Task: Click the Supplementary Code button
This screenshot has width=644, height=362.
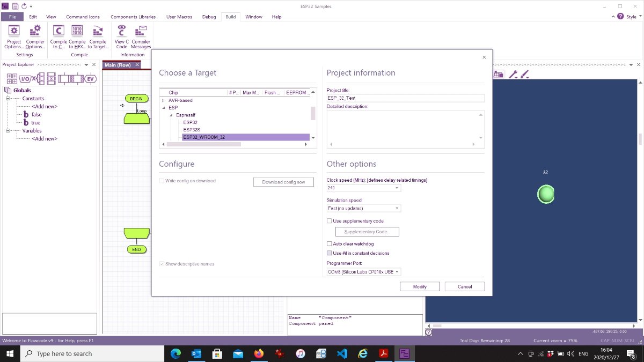Action: tap(367, 232)
